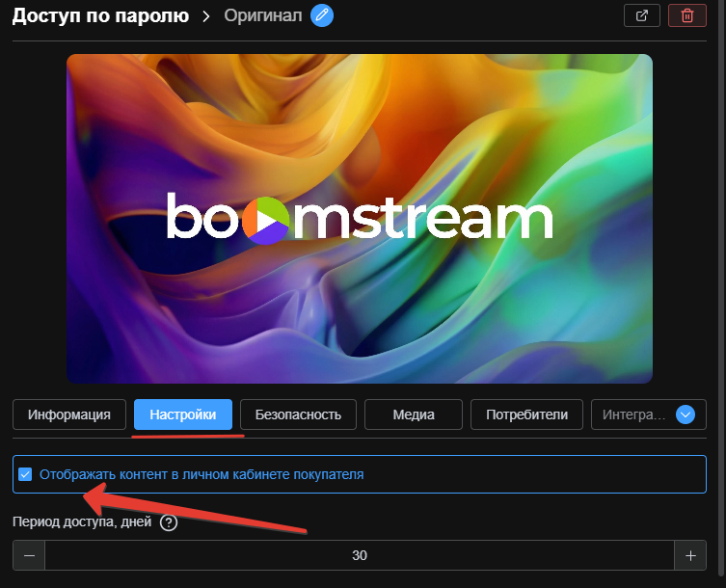
Task: Click the Доступ по паролю breadcrumb
Action: 100,15
